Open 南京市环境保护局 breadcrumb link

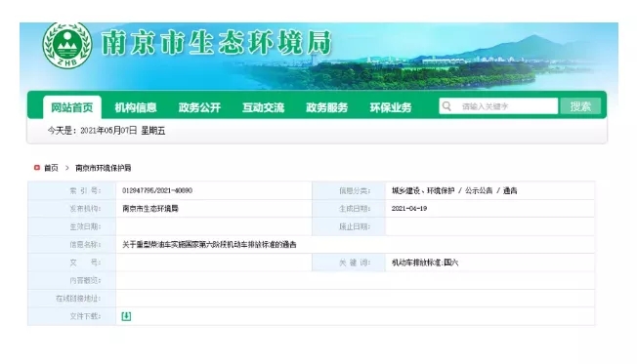(x=104, y=168)
